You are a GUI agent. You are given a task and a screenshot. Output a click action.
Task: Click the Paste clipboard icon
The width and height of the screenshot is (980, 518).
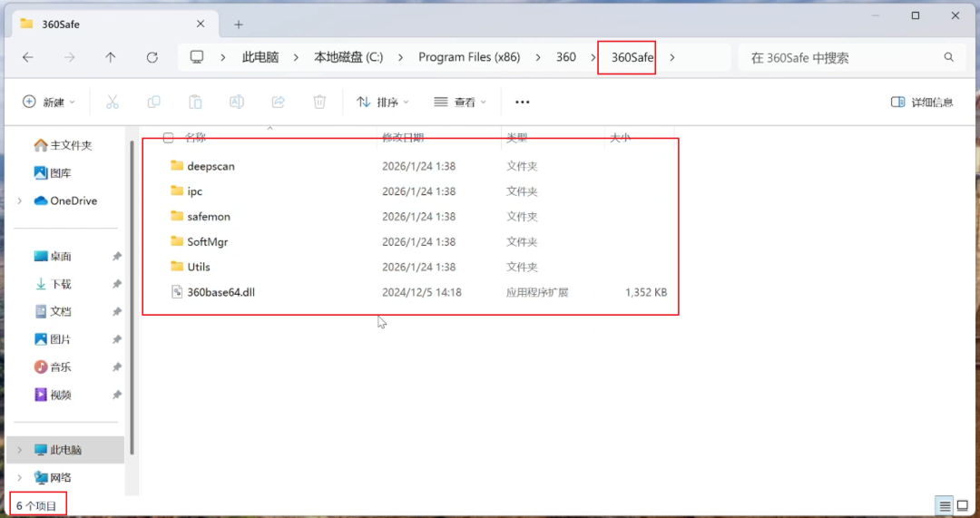coord(195,102)
